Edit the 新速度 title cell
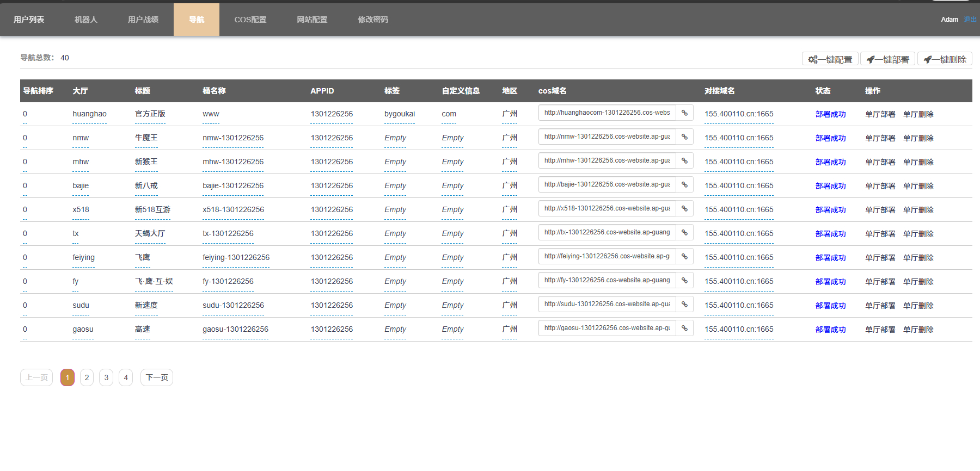 [x=146, y=306]
